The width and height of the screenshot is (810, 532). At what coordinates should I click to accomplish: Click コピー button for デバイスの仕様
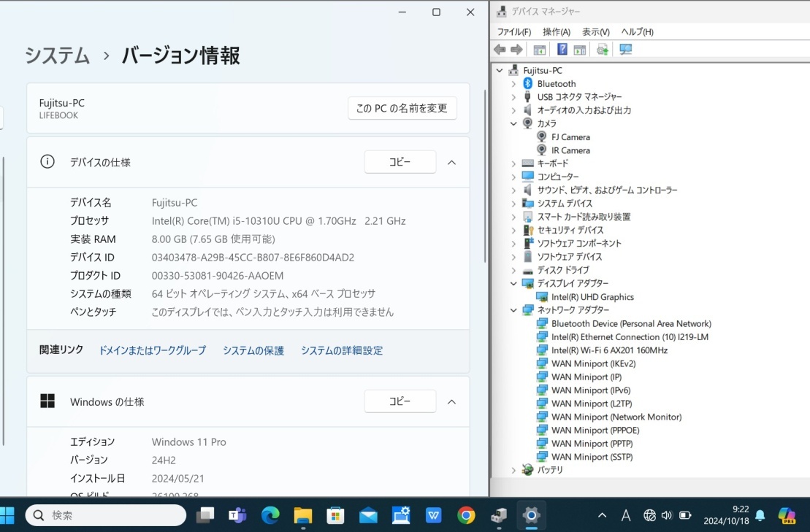[x=400, y=162]
